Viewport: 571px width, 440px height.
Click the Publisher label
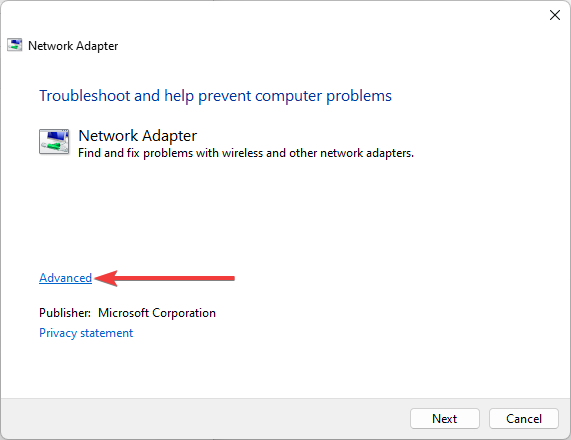(65, 313)
